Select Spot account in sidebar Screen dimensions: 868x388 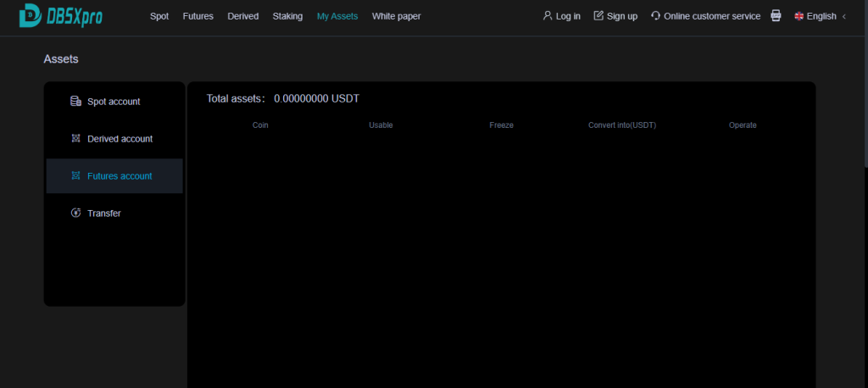(x=114, y=102)
